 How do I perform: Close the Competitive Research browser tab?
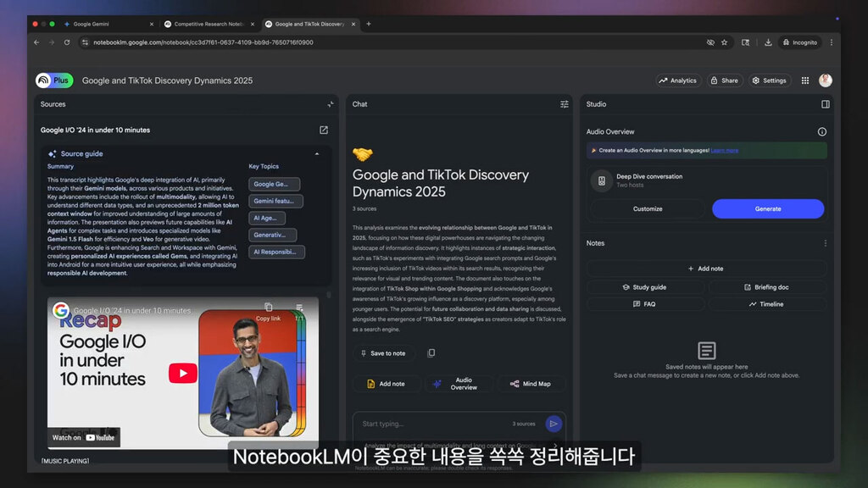coord(253,24)
